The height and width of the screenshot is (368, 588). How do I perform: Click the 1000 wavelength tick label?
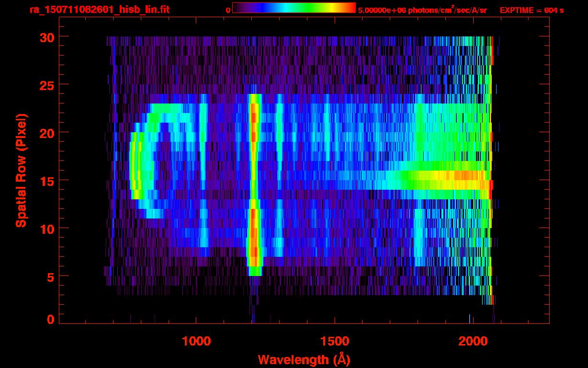[196, 341]
